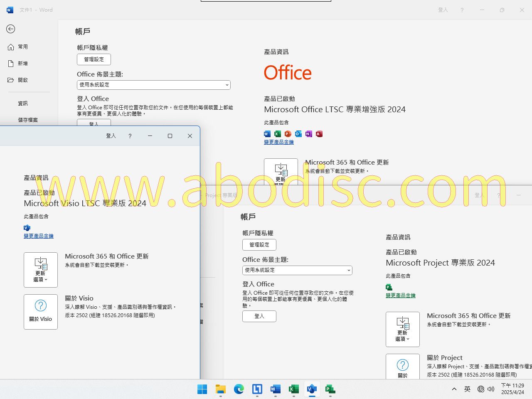532x399 pixels.
Task: Choose 儲存檔案 in Word's sidebar
Action: (28, 120)
